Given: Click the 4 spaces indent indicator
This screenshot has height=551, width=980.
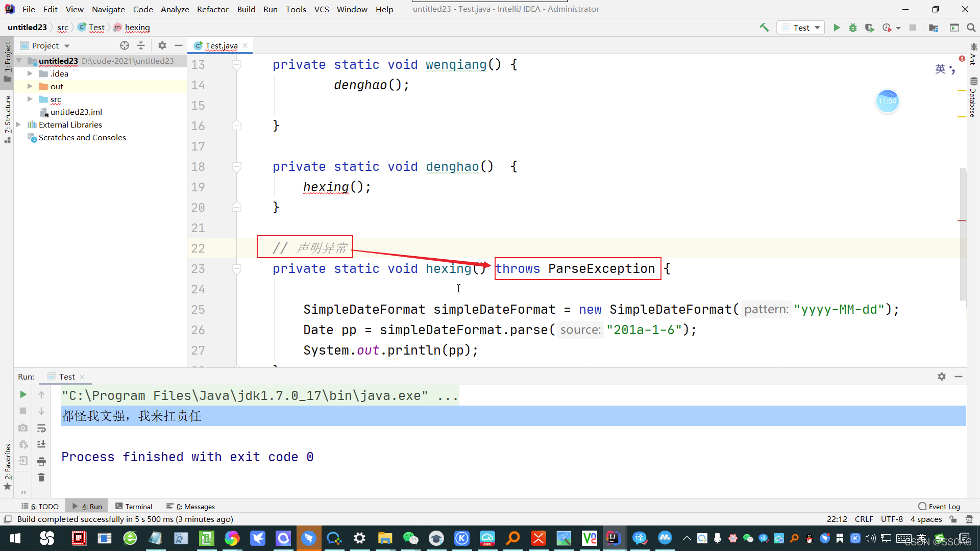Looking at the screenshot, I should tap(926, 519).
